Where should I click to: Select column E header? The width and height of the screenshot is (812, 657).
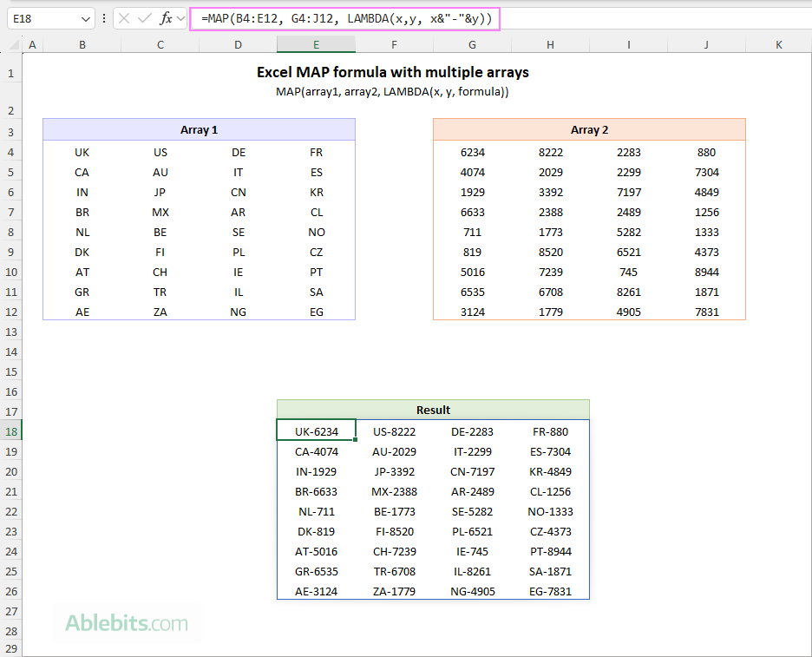click(316, 43)
